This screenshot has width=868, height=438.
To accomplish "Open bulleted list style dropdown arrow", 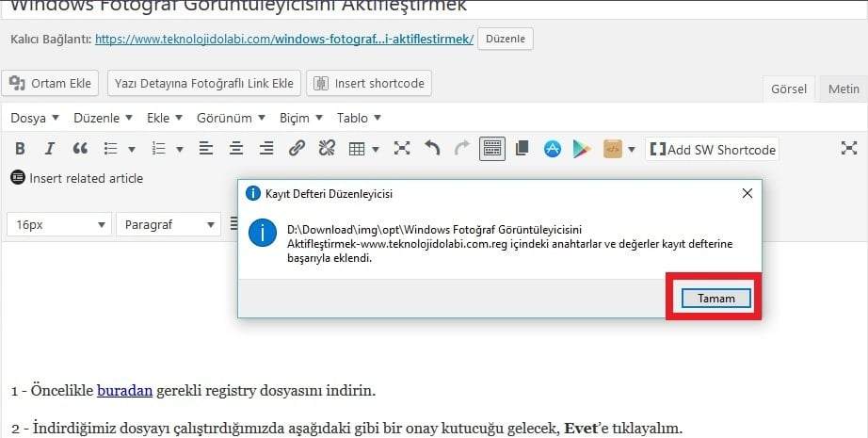I will [x=132, y=149].
